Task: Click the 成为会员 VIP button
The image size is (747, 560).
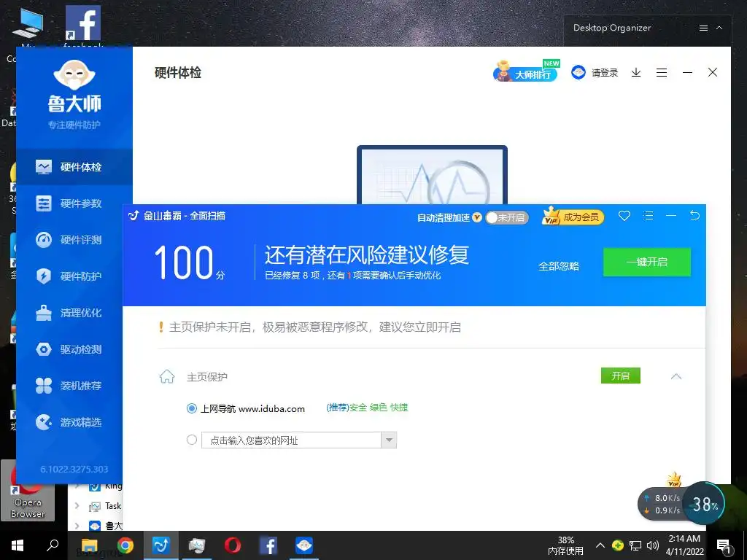Action: pos(573,217)
